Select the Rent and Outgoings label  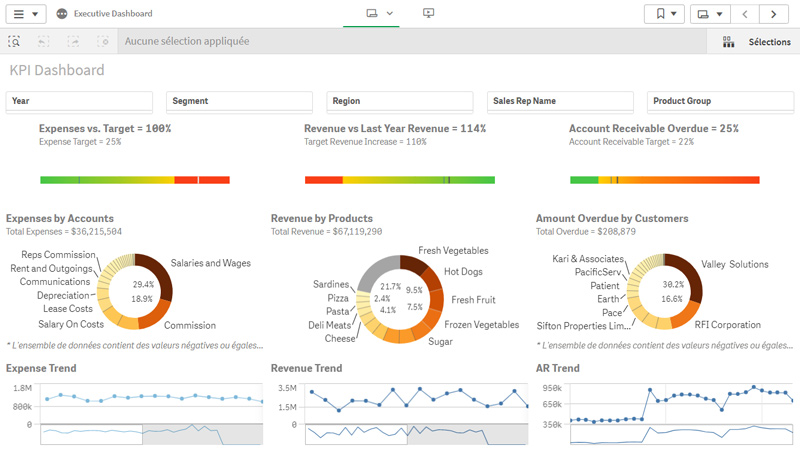click(51, 268)
